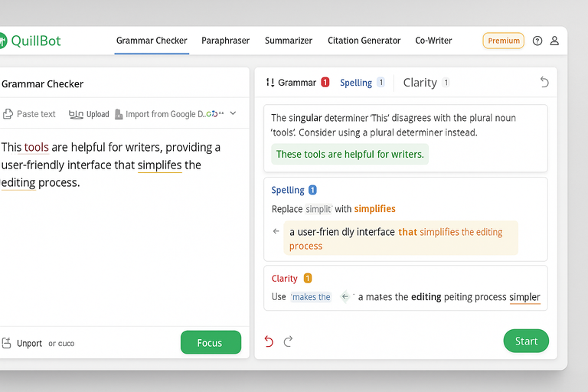Click the Paste text clipboard icon
Screen dimensions: 588x392
[8, 113]
